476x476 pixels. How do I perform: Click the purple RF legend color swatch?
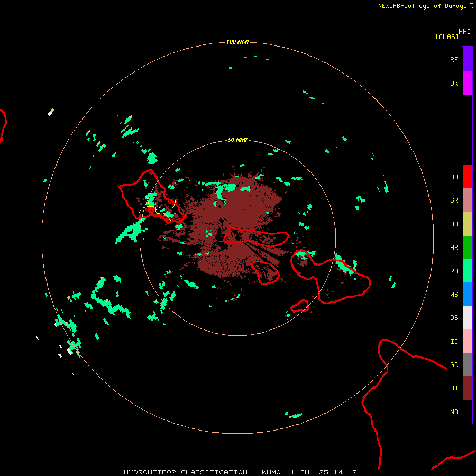467,59
